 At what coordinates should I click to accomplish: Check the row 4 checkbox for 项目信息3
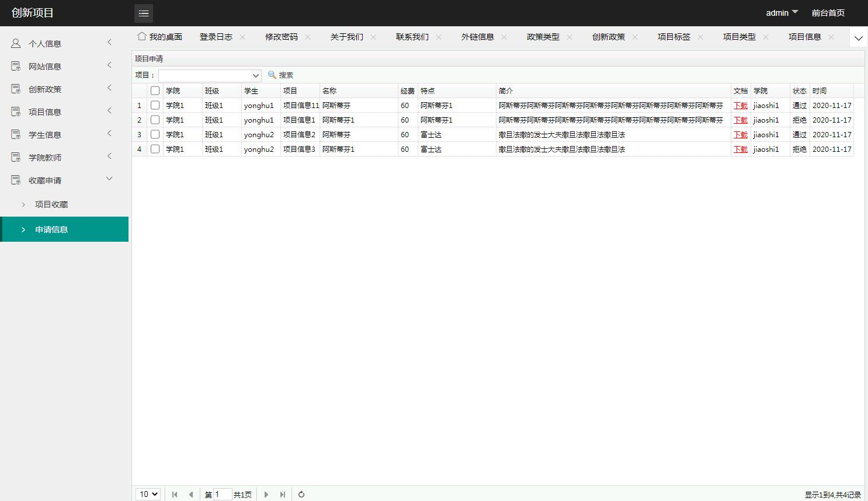155,149
